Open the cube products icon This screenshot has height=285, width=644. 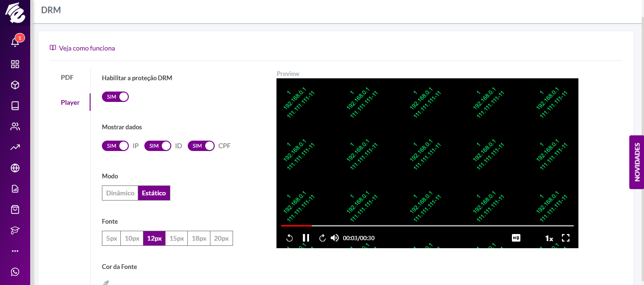[15, 85]
